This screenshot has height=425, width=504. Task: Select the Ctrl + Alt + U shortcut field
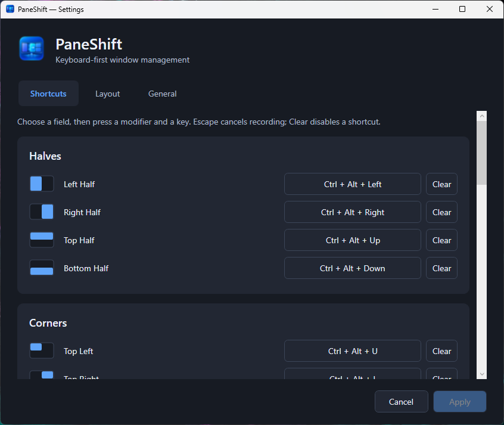pos(353,351)
